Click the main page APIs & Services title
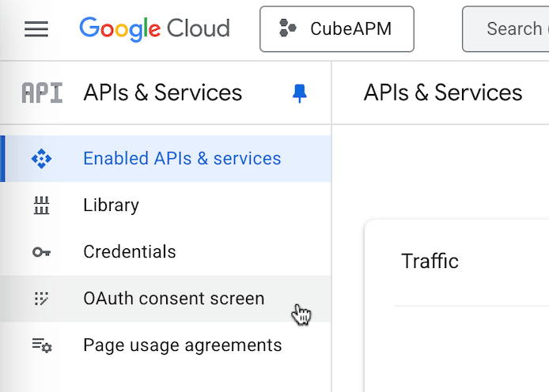 tap(443, 93)
